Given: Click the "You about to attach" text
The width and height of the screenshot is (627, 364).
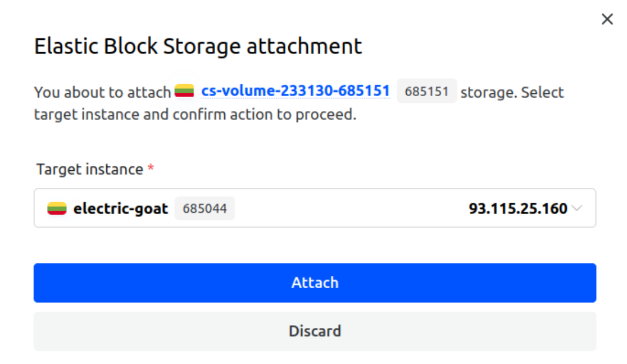Looking at the screenshot, I should [x=102, y=92].
